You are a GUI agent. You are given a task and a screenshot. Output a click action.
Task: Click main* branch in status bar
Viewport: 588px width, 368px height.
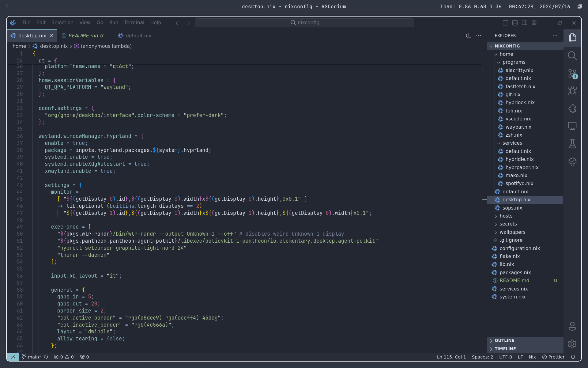click(x=32, y=357)
